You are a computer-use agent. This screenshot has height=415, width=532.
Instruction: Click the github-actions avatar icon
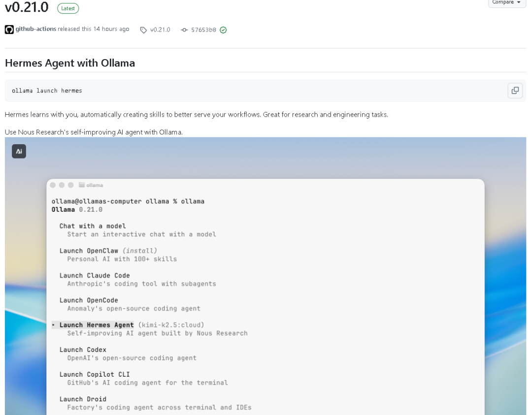(9, 30)
